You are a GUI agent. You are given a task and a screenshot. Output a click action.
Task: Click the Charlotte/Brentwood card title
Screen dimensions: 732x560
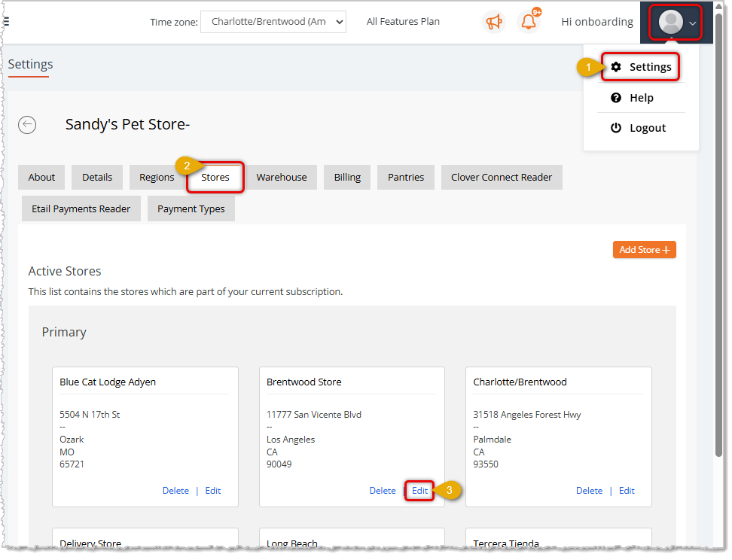[520, 382]
